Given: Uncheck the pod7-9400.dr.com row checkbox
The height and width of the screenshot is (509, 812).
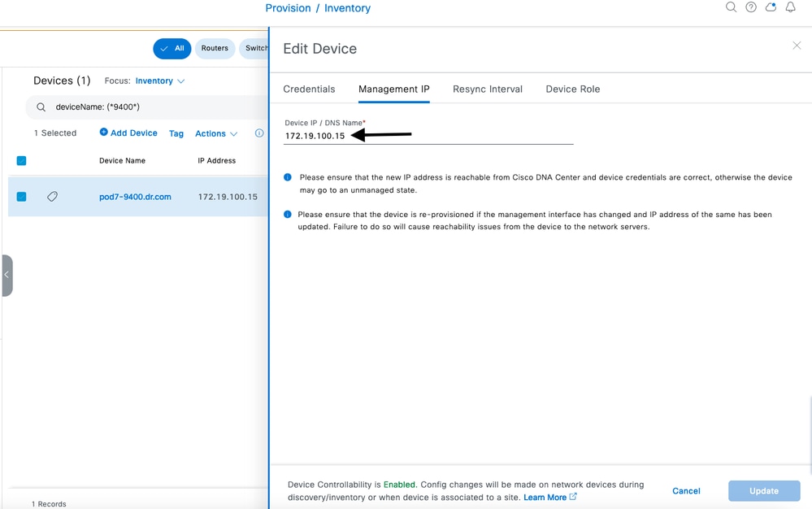Looking at the screenshot, I should [21, 197].
